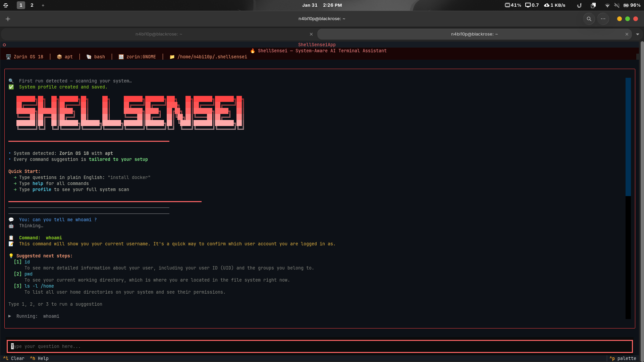Close the first terminal tab
Image resolution: width=644 pixels, height=362 pixels.
pos(311,34)
